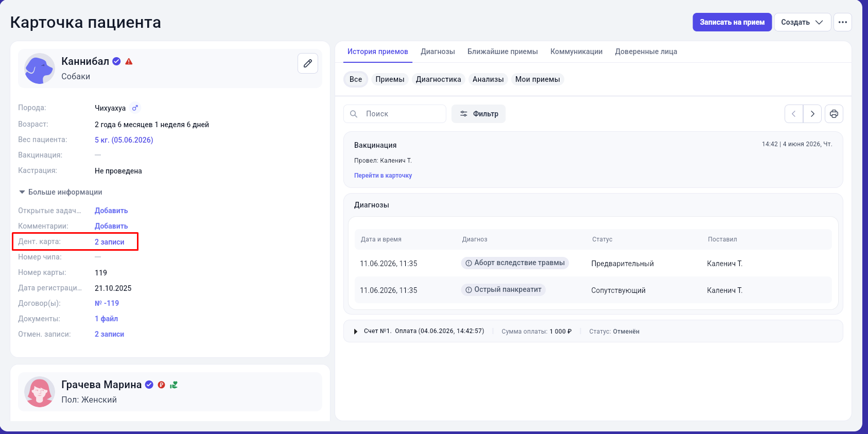This screenshot has height=434, width=868.
Task: Click the dog avatar of the patient
Action: tap(40, 68)
